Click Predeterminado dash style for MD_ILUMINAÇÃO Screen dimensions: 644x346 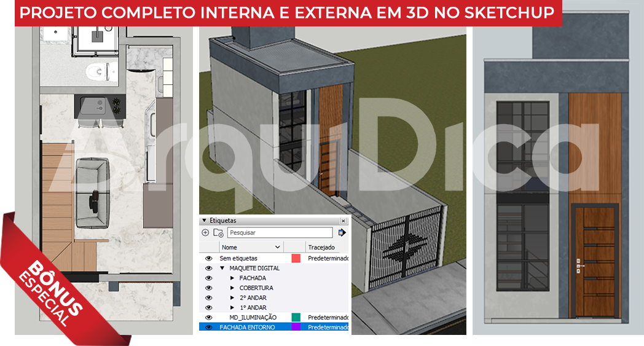coord(328,318)
